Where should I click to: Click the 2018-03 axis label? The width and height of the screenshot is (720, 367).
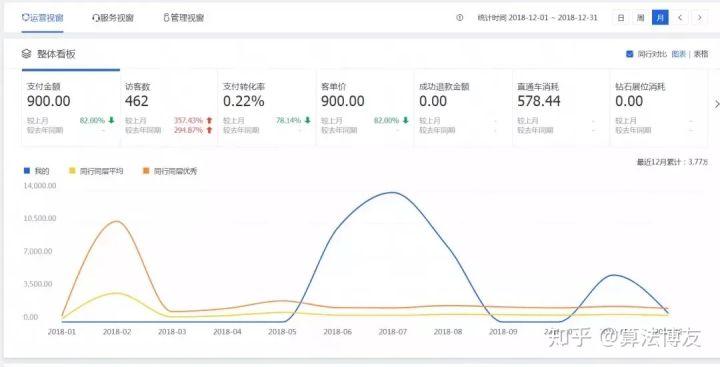pyautogui.click(x=172, y=331)
